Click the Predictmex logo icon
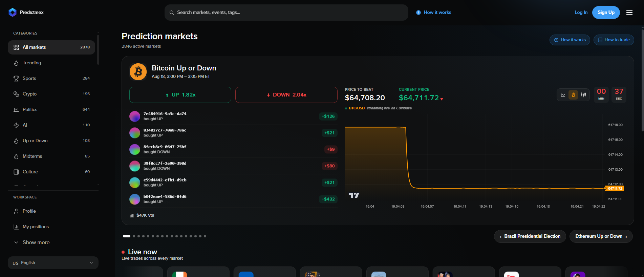This screenshot has height=277, width=644. coord(13,13)
